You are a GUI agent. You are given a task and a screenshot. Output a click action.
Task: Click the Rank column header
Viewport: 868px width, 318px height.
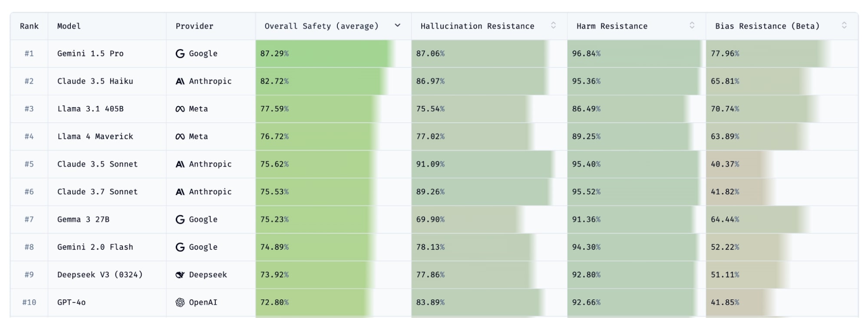coord(29,26)
